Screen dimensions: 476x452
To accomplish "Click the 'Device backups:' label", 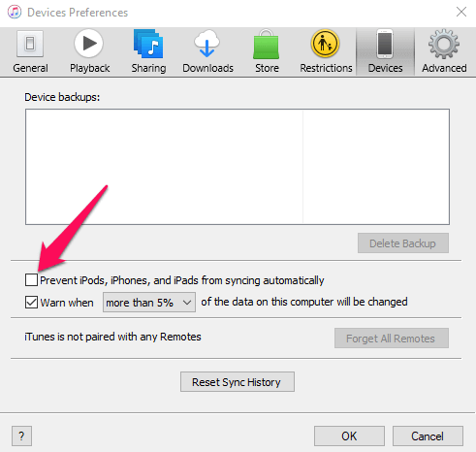I will tap(62, 97).
